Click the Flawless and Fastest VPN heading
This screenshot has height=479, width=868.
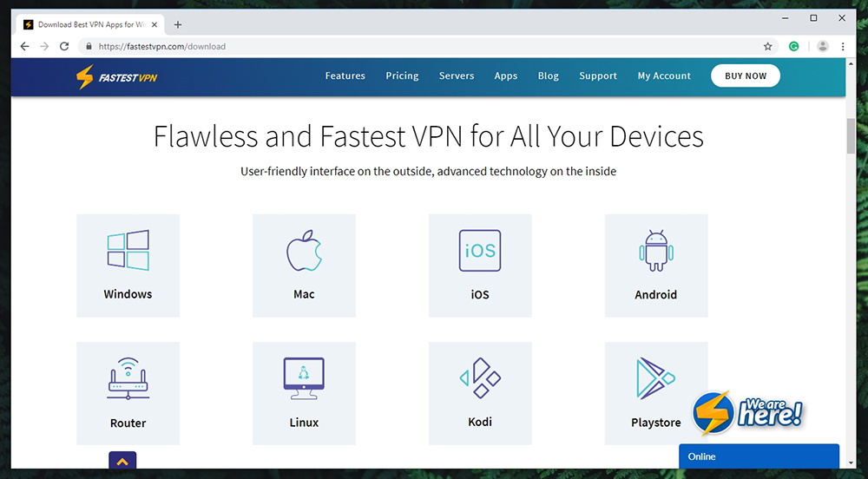coord(429,136)
